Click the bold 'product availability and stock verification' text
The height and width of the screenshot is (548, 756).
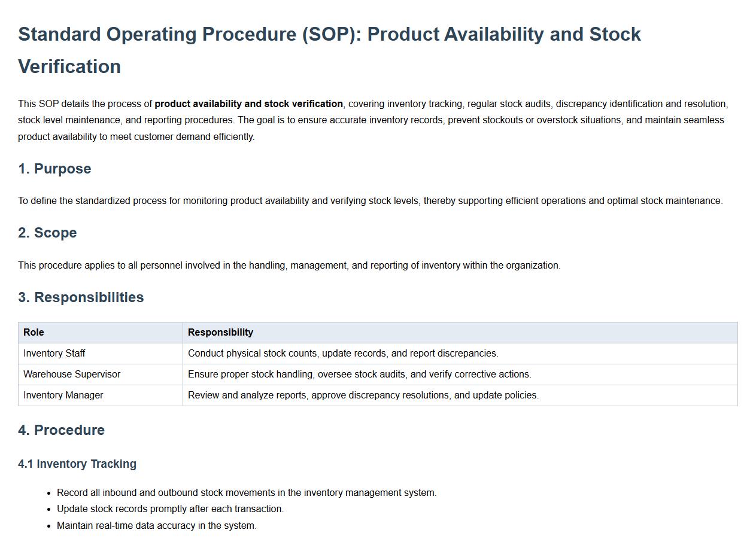(x=248, y=104)
